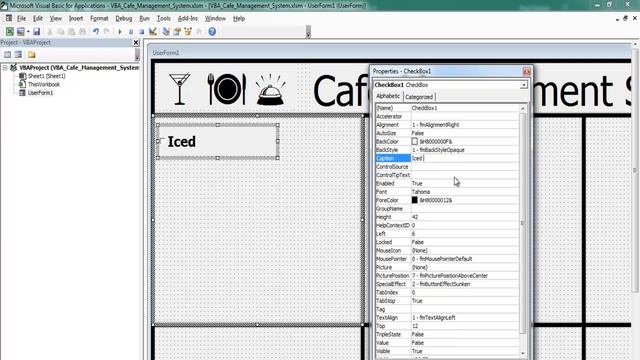Open the File menu
Screen dimensions: 640x360
coord(21,18)
